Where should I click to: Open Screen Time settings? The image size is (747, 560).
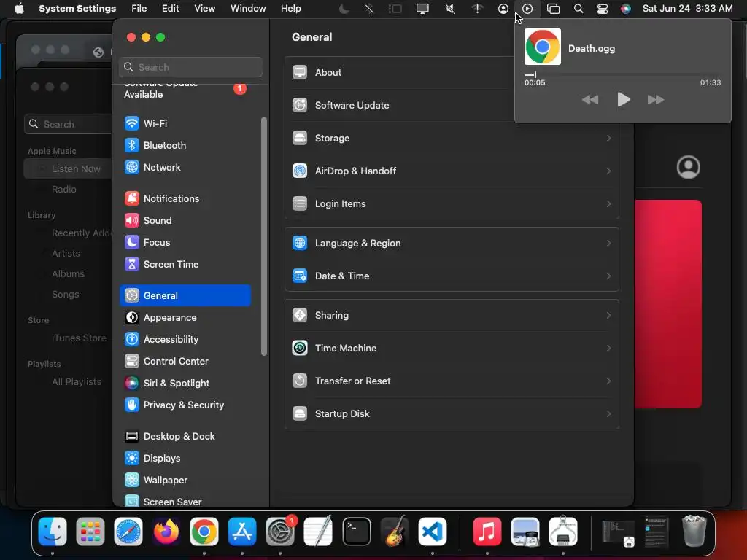pos(185,264)
